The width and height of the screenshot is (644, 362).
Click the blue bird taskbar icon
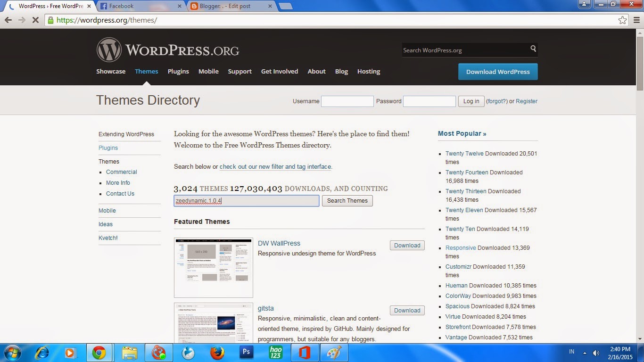(x=188, y=353)
